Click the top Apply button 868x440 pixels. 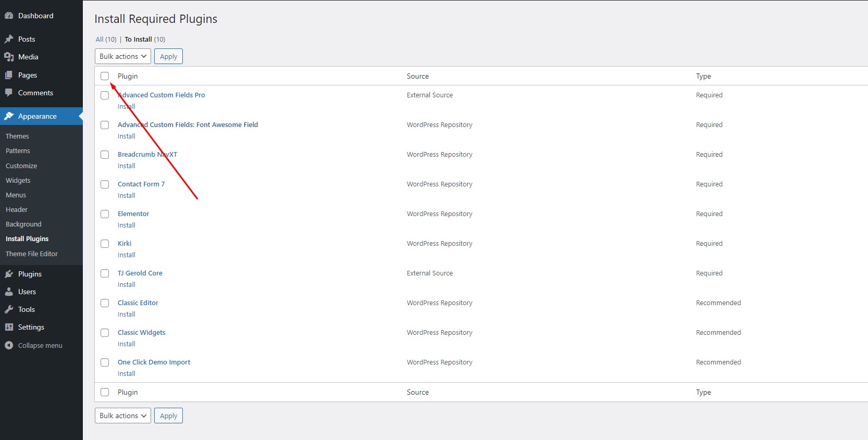(x=168, y=56)
